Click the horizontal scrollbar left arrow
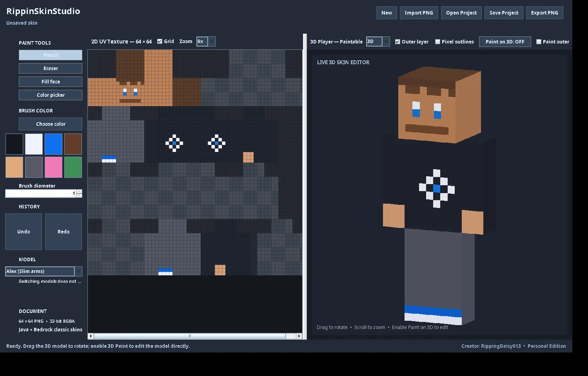Viewport: 588px width, 376px height. click(91, 336)
